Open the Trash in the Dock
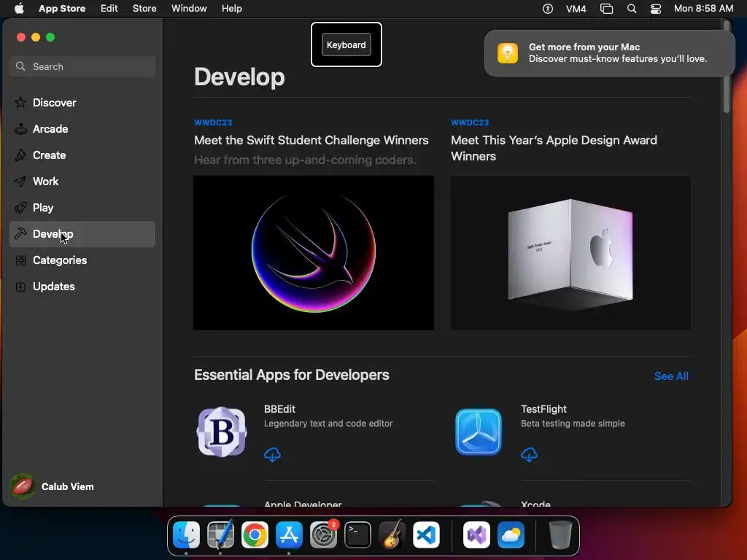 (x=560, y=534)
